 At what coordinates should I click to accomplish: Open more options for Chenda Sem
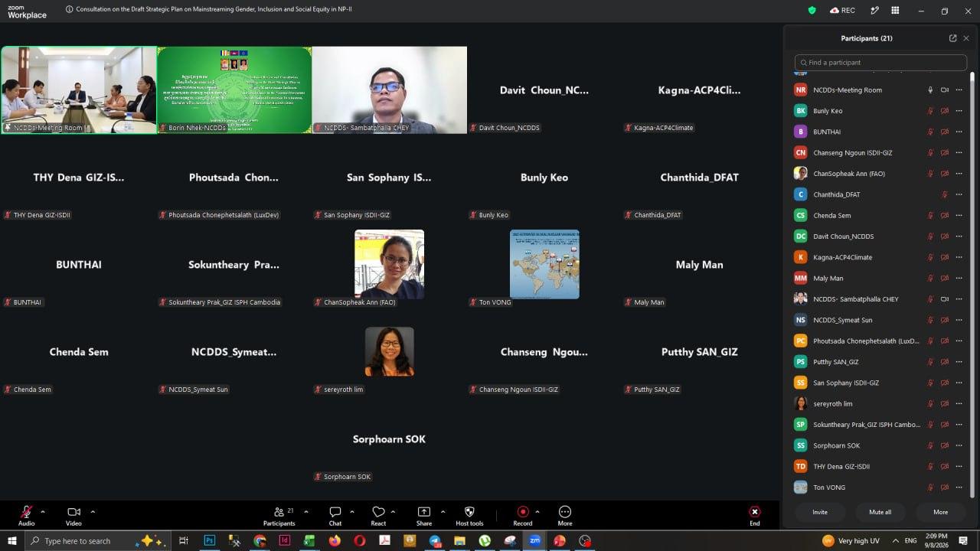click(x=959, y=216)
